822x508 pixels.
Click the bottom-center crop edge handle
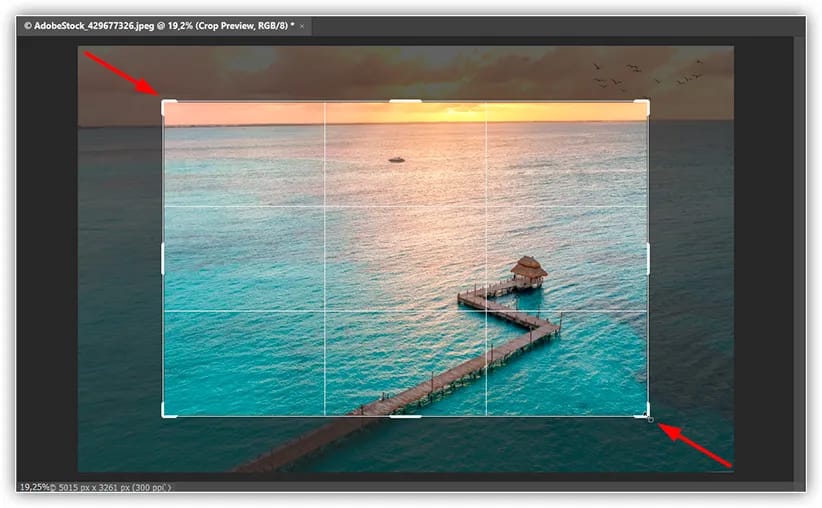tap(405, 417)
